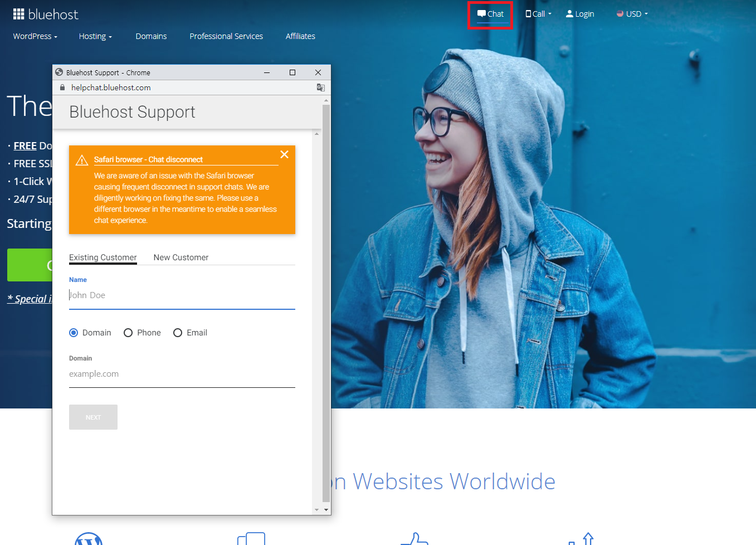
Task: Open Professional Services in the navigation
Action: point(226,36)
